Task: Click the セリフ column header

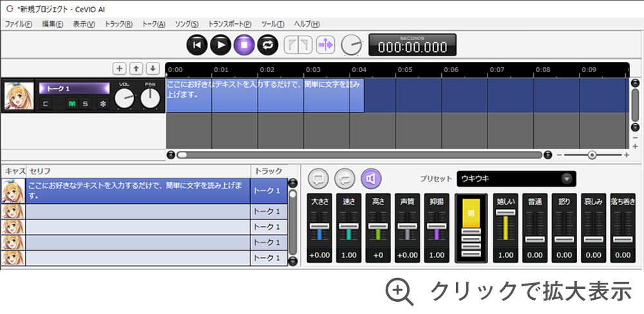Action: 138,171
